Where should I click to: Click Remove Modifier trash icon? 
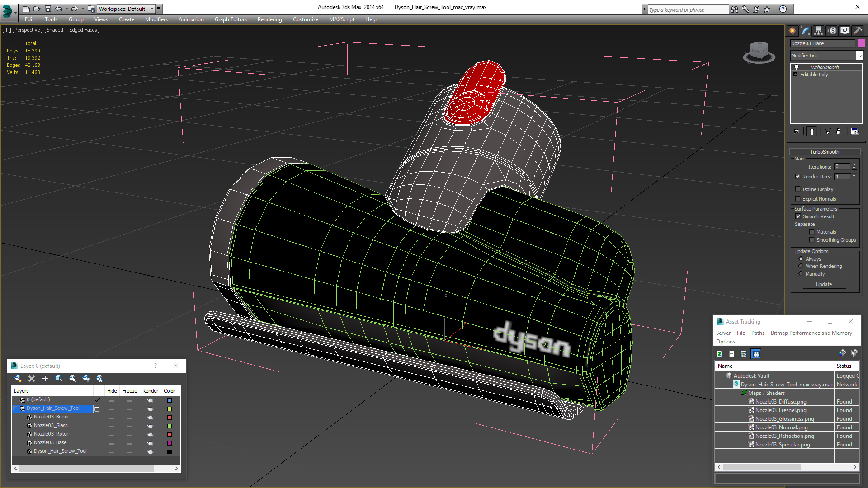(839, 131)
